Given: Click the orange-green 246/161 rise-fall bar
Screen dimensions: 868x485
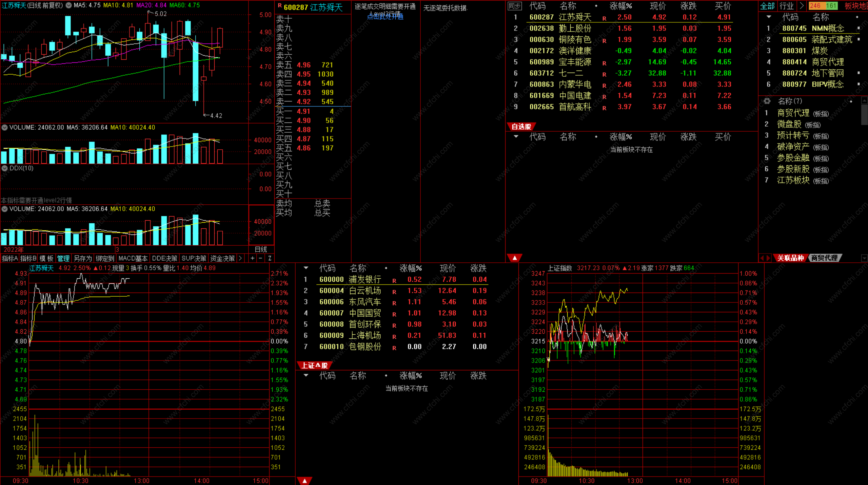Looking at the screenshot, I should click(x=823, y=6).
